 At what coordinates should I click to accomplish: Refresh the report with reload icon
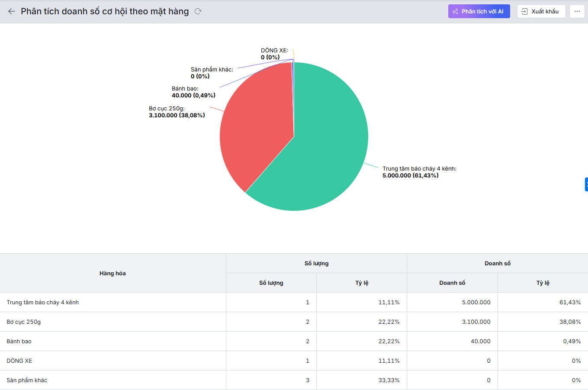pyautogui.click(x=198, y=11)
